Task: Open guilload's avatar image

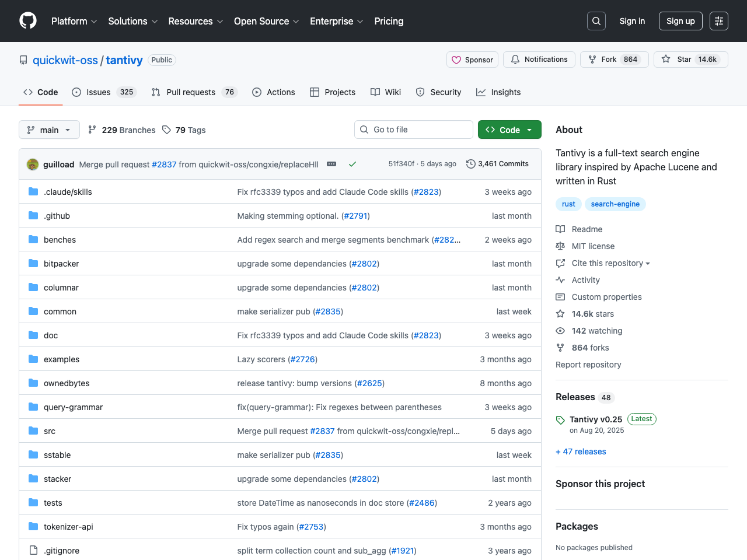Action: point(33,164)
